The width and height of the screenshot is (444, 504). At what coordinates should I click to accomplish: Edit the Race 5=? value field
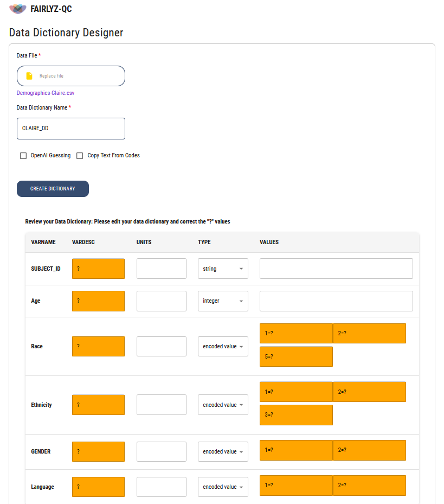[x=296, y=356]
